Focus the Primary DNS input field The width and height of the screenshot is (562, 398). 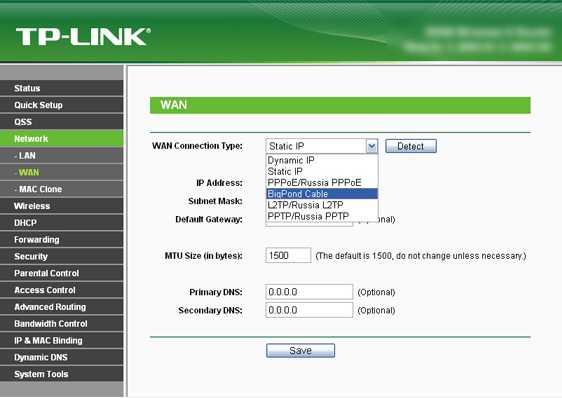(309, 292)
